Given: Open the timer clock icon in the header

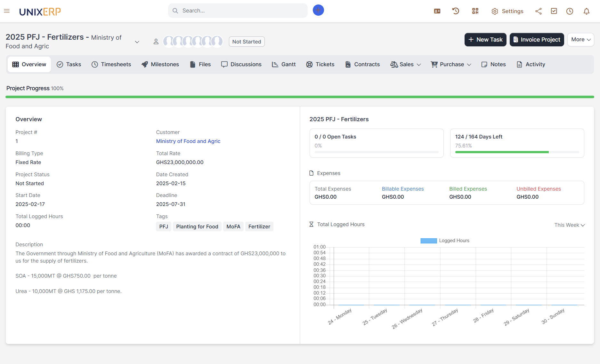Looking at the screenshot, I should (570, 11).
